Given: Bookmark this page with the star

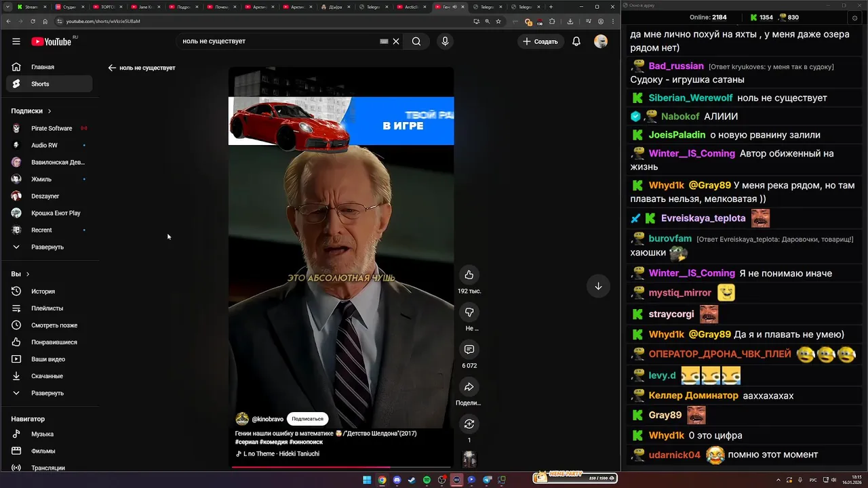Looking at the screenshot, I should pos(498,21).
